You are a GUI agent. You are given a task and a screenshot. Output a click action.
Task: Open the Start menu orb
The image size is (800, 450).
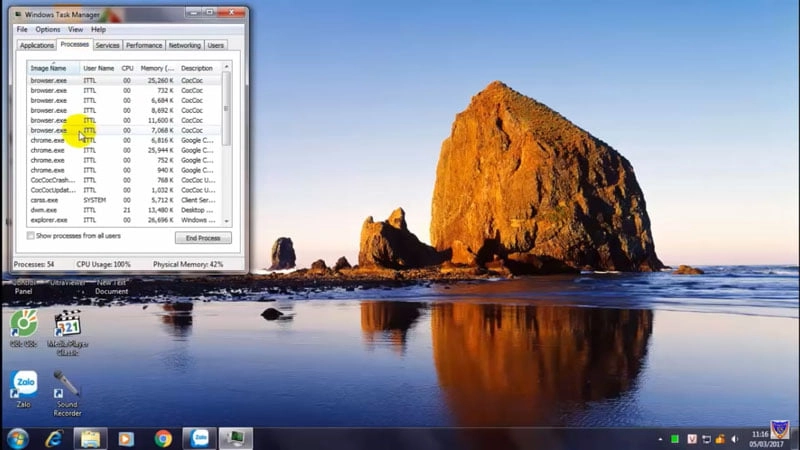[17, 439]
